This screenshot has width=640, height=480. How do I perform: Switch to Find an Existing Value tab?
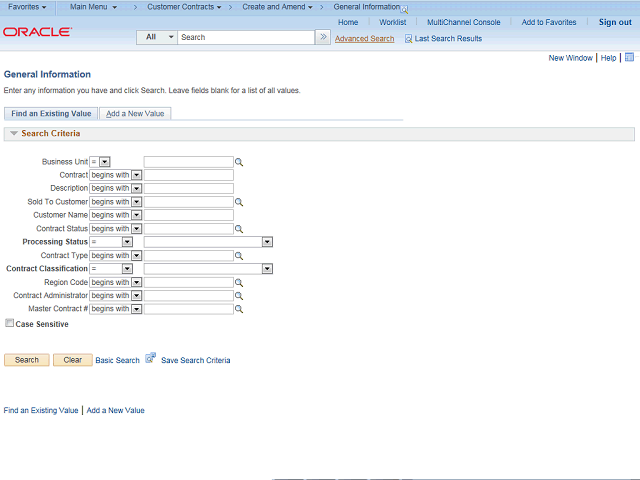pyautogui.click(x=51, y=113)
